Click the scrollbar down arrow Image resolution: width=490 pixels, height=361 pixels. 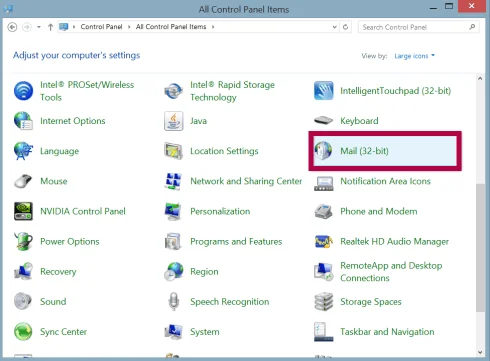(480, 352)
